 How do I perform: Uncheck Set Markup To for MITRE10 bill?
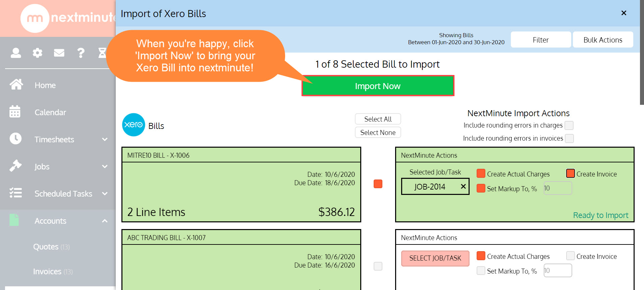(481, 188)
